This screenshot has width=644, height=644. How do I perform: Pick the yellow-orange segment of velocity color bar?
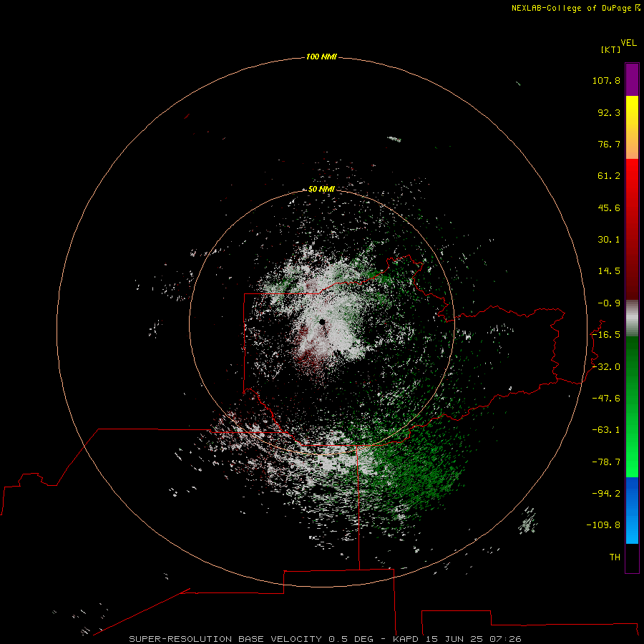pyautogui.click(x=632, y=127)
